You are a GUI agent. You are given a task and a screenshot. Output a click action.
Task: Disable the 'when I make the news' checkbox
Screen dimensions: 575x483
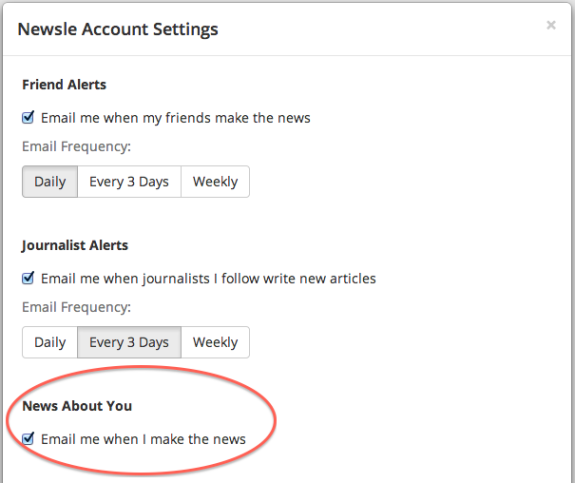pyautogui.click(x=28, y=439)
